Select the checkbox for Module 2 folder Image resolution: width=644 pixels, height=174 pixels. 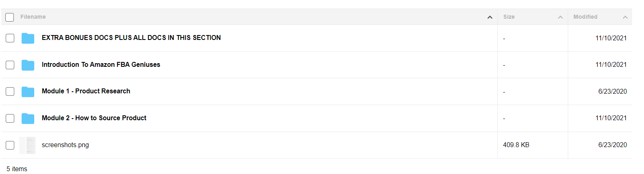pyautogui.click(x=10, y=118)
